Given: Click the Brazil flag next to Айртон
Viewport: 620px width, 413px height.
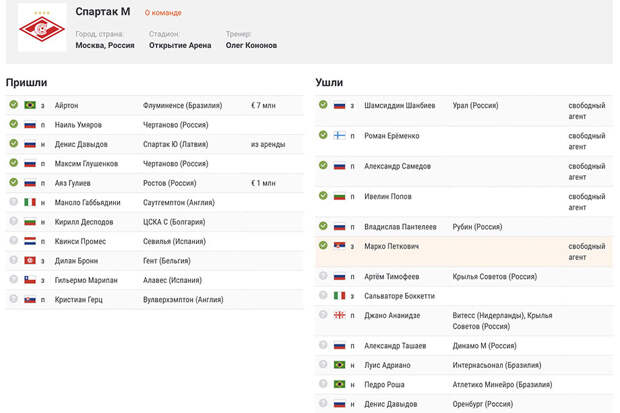Looking at the screenshot, I should pyautogui.click(x=30, y=105).
